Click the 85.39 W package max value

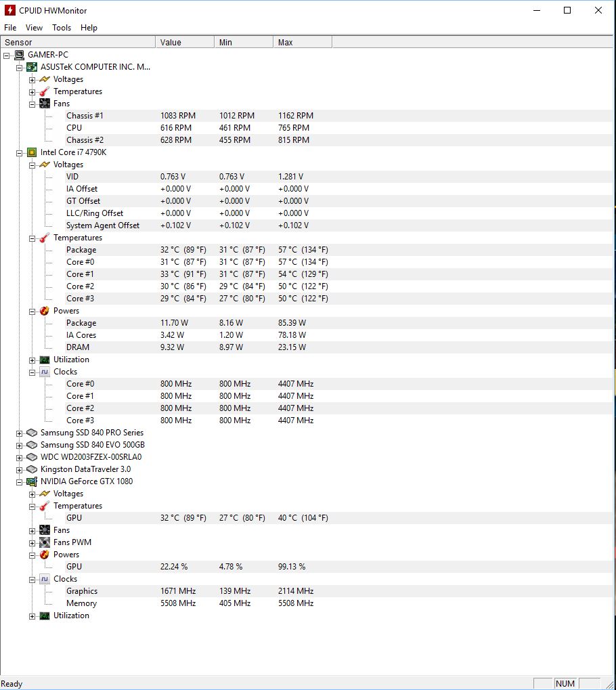pos(292,323)
